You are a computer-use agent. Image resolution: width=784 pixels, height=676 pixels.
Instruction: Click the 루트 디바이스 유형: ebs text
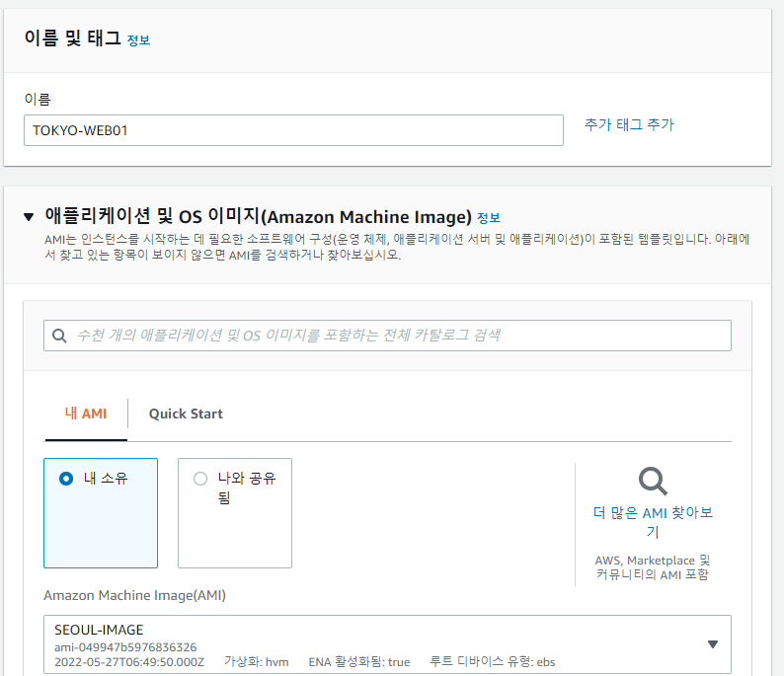(x=493, y=662)
